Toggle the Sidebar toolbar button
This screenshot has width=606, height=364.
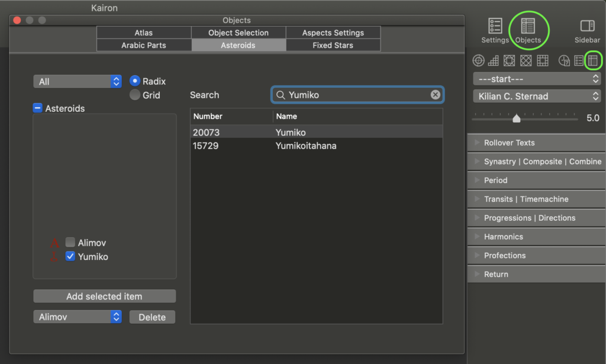pos(587,30)
